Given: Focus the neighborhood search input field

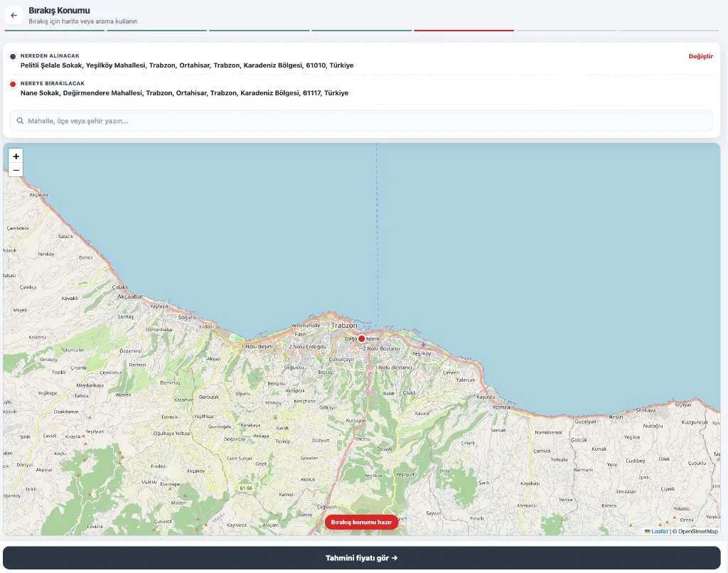Looking at the screenshot, I should coord(362,121).
